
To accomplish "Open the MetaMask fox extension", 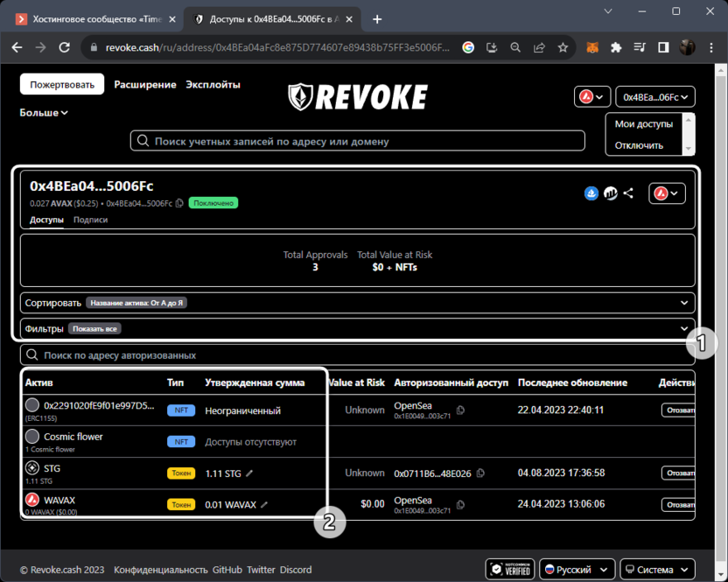I will point(592,47).
